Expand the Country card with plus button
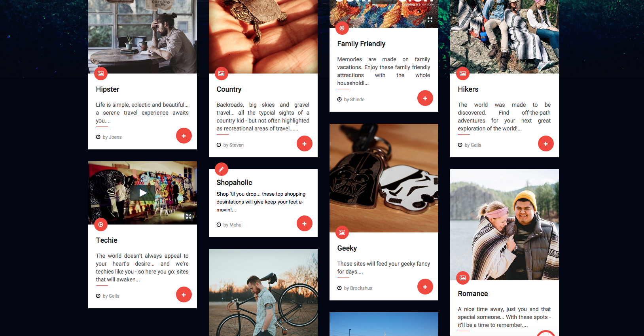Viewport: 644px width, 336px height. pyautogui.click(x=304, y=143)
